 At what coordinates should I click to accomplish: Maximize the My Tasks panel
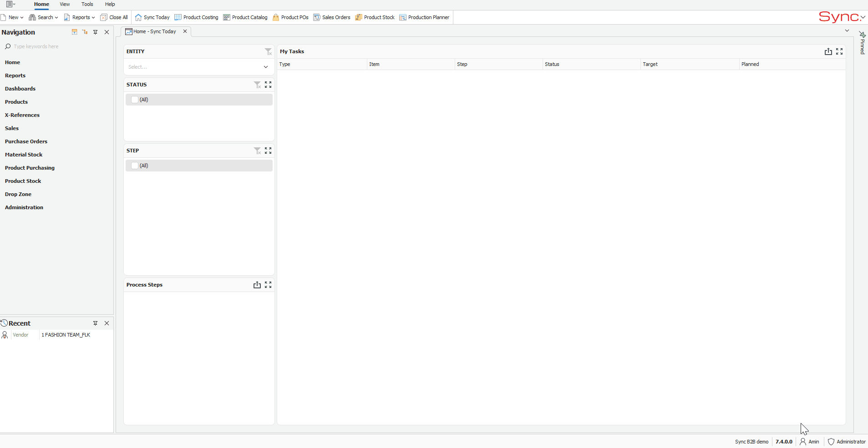pyautogui.click(x=839, y=51)
